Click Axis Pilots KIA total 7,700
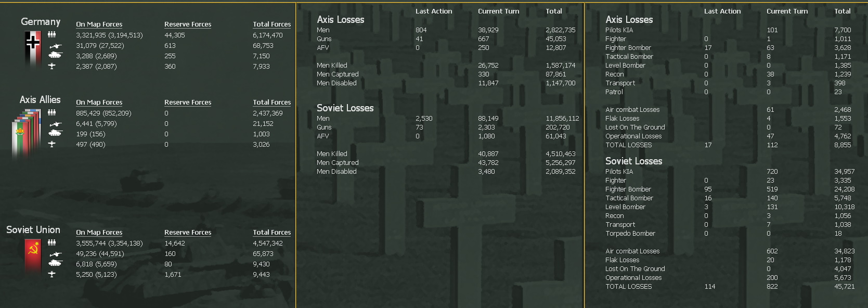 coord(843,30)
